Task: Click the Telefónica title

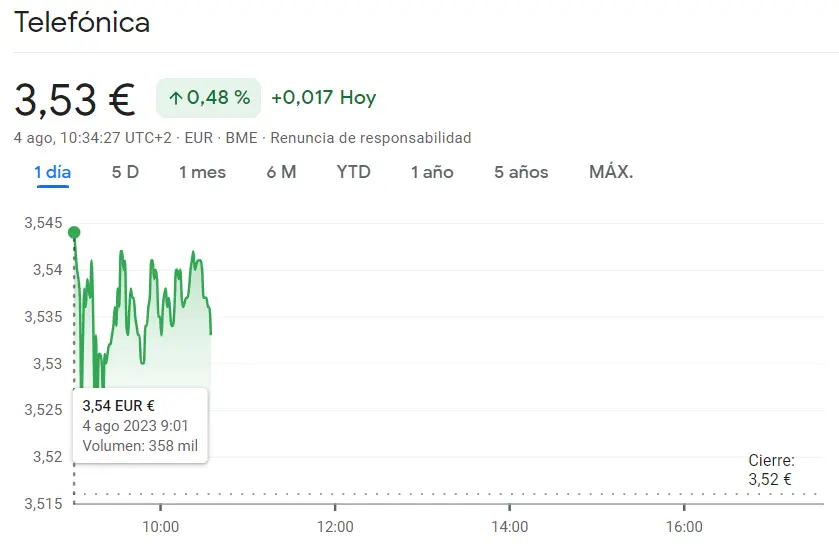Action: point(82,22)
